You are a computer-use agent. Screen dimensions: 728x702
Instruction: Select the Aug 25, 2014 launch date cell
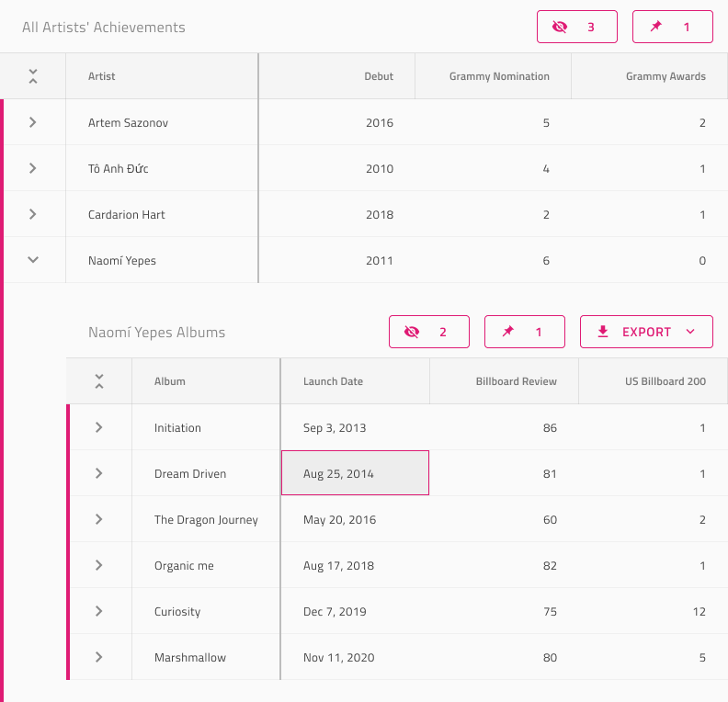tap(355, 473)
